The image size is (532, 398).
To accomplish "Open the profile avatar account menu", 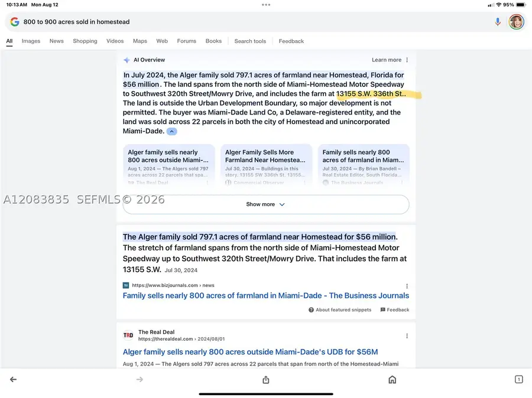I will (516, 22).
